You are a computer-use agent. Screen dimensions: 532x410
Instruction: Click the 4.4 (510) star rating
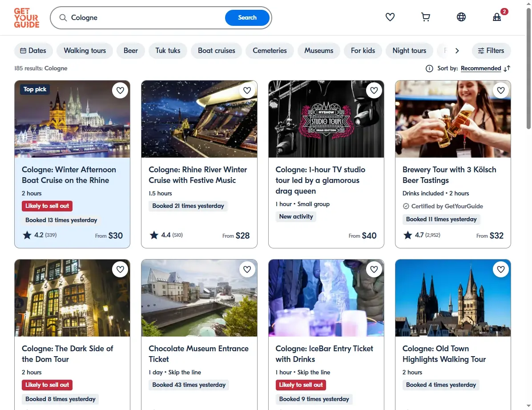click(x=166, y=235)
